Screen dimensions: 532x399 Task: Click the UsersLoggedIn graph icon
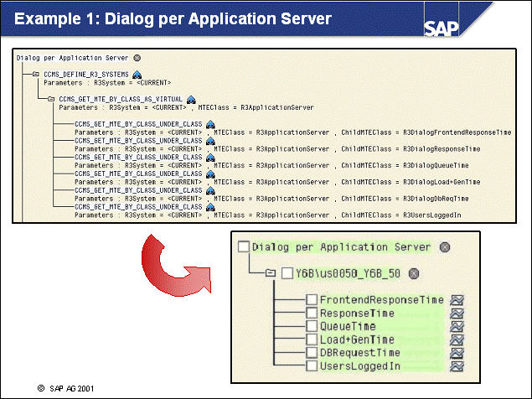point(457,366)
